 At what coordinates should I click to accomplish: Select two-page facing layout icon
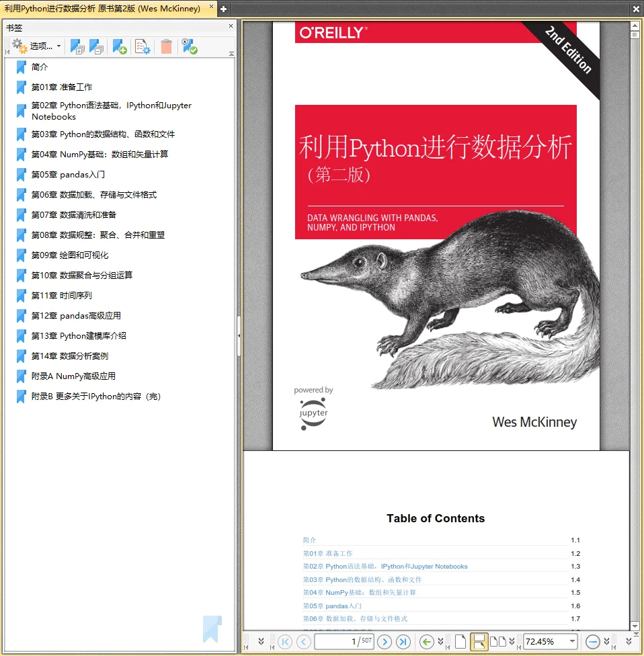(498, 641)
